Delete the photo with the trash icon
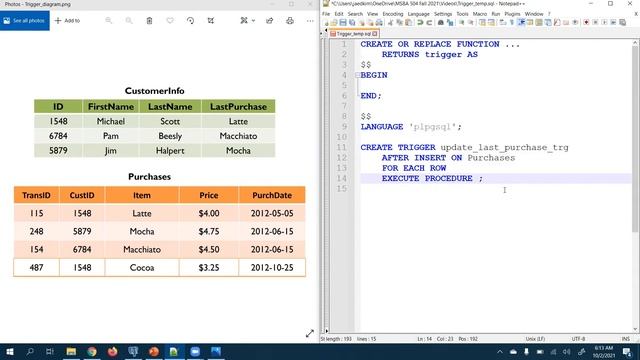This screenshot has width=640, height=360. [x=149, y=20]
